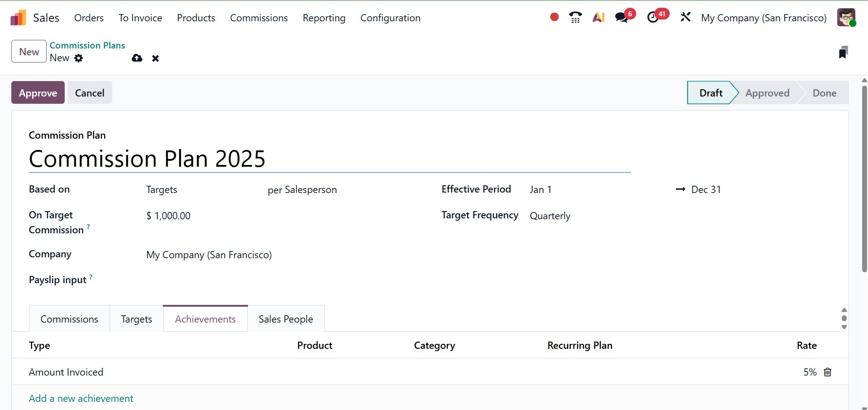Open the activities clock icon with 41 badge

pos(653,17)
